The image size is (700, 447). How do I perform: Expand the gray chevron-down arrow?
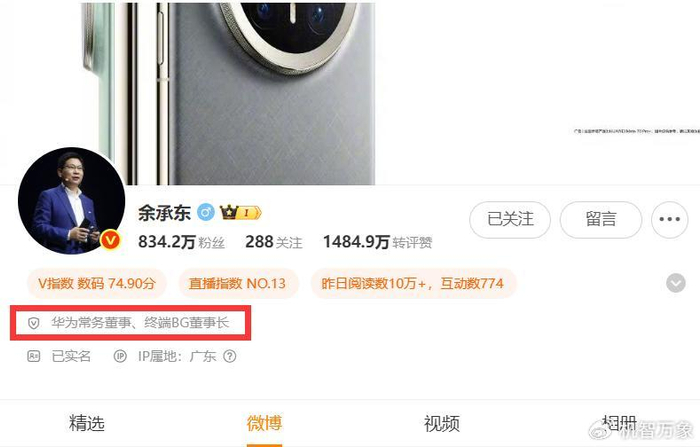click(x=675, y=283)
